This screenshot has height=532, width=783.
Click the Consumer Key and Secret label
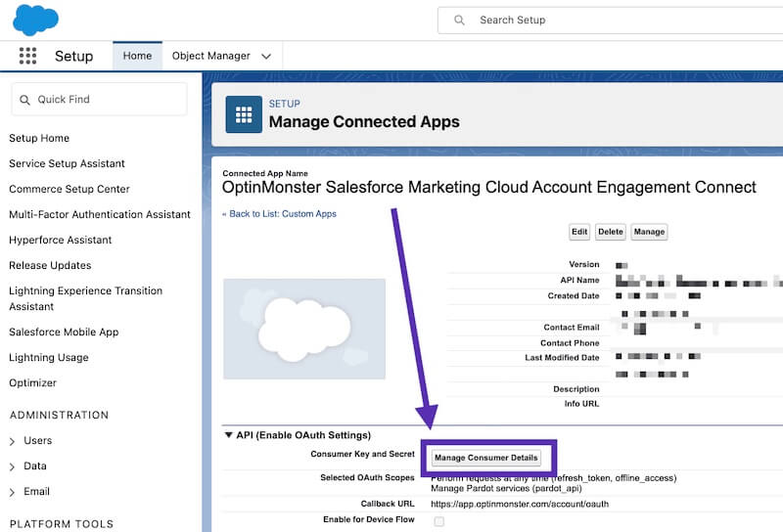pyautogui.click(x=362, y=454)
